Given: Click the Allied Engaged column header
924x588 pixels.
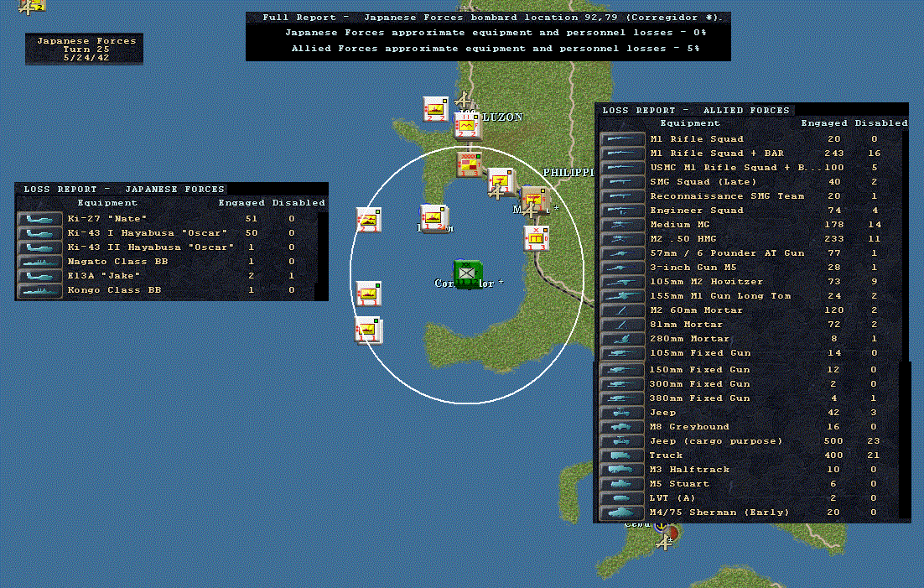Looking at the screenshot, I should 824,122.
